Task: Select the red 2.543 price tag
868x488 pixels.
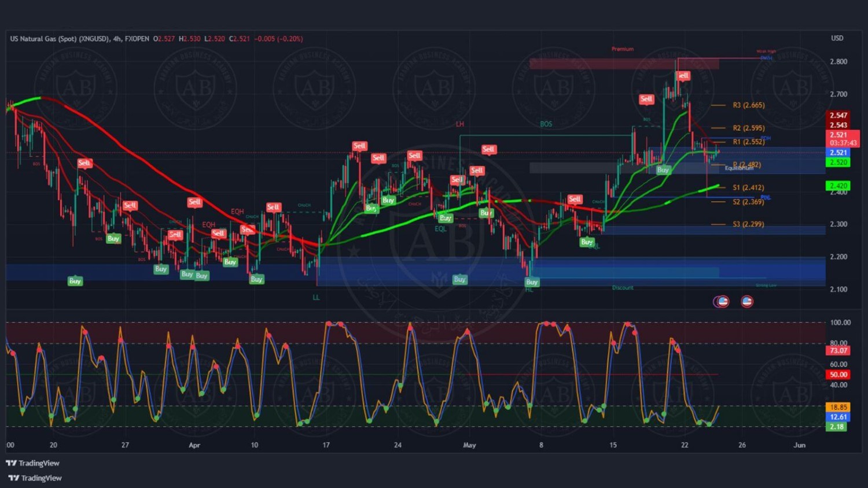Action: [838, 125]
